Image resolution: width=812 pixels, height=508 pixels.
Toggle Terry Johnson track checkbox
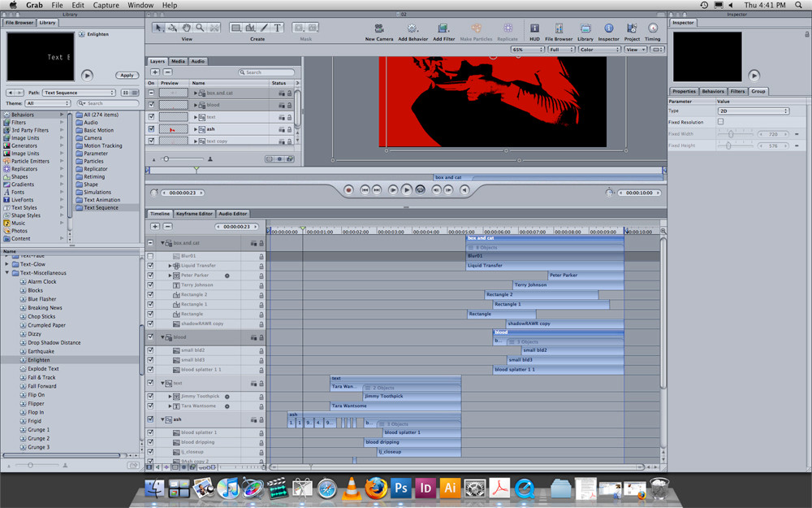[150, 285]
